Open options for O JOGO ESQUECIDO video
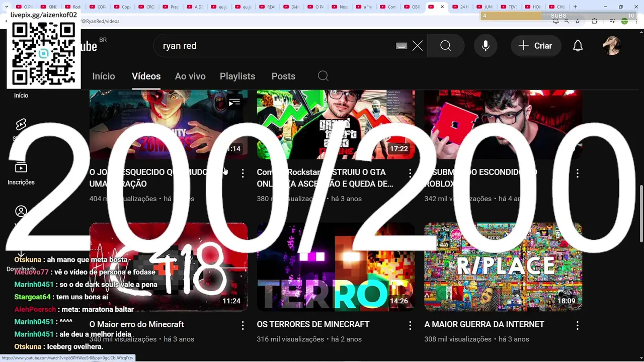Viewport: 644px width, 362px height. click(243, 173)
